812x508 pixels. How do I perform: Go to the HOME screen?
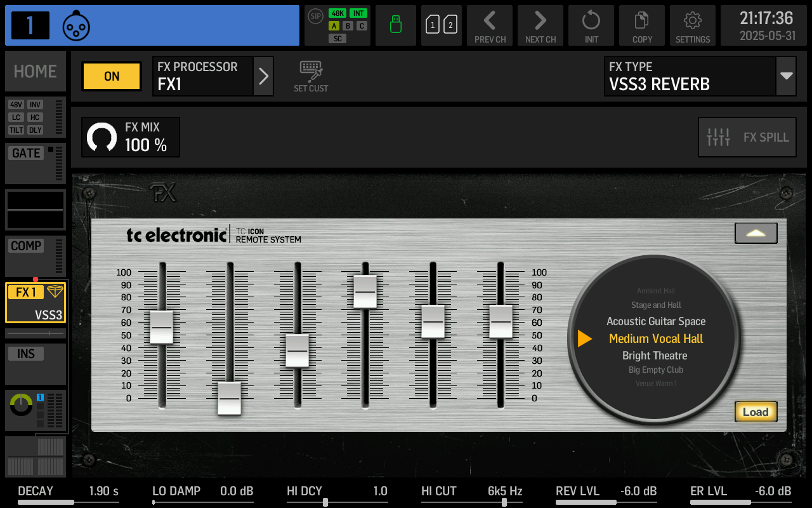point(35,71)
